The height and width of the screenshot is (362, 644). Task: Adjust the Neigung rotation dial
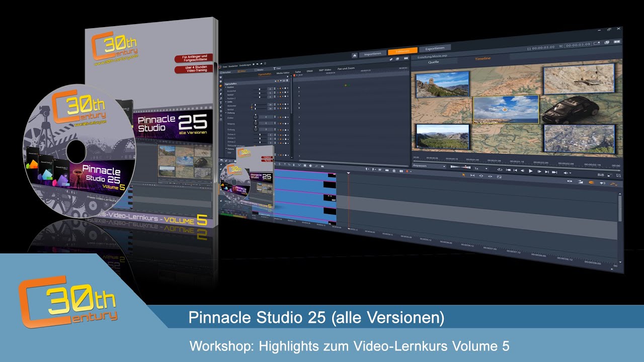[x=256, y=123]
